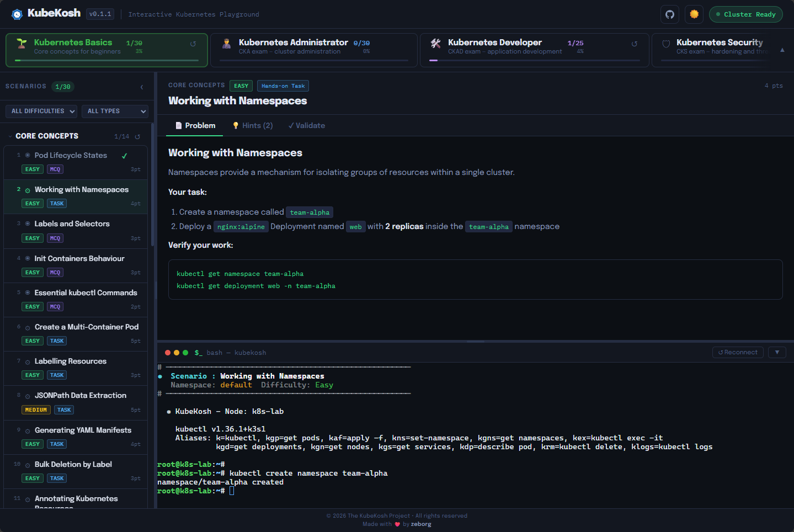This screenshot has width=794, height=532.
Task: Click status icon next to Generating YAML Manifests
Action: click(28, 431)
